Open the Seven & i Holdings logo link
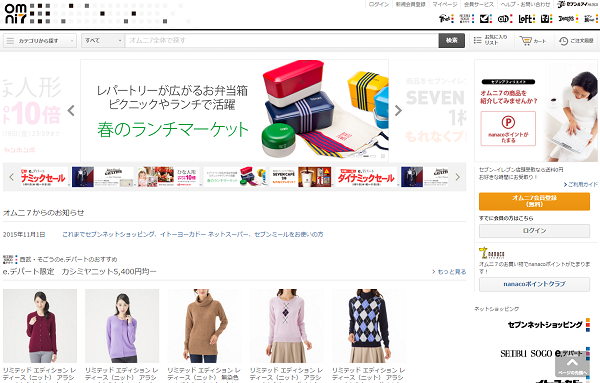 pyautogui.click(x=577, y=4)
